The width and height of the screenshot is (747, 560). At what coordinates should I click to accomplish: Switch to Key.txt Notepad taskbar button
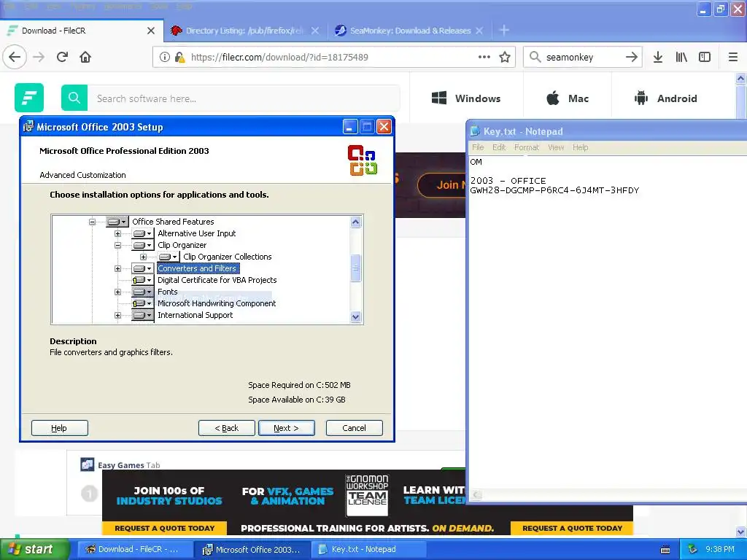tap(368, 549)
